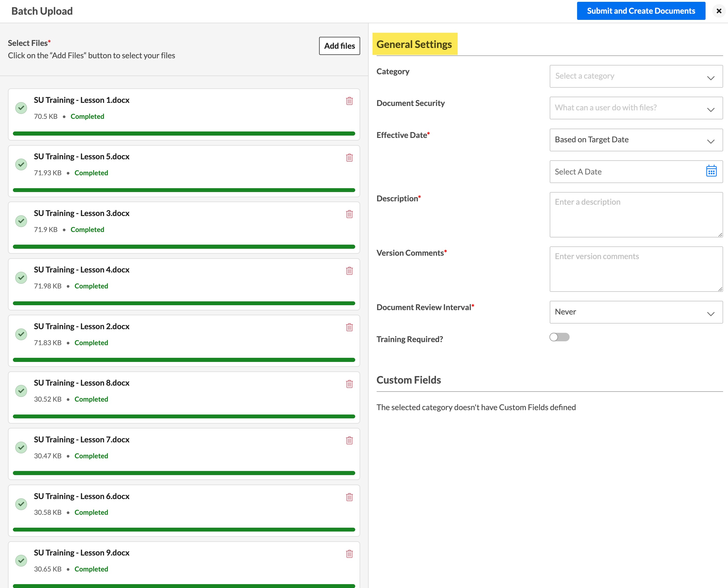
Task: Open the Document Security dropdown
Action: point(636,108)
